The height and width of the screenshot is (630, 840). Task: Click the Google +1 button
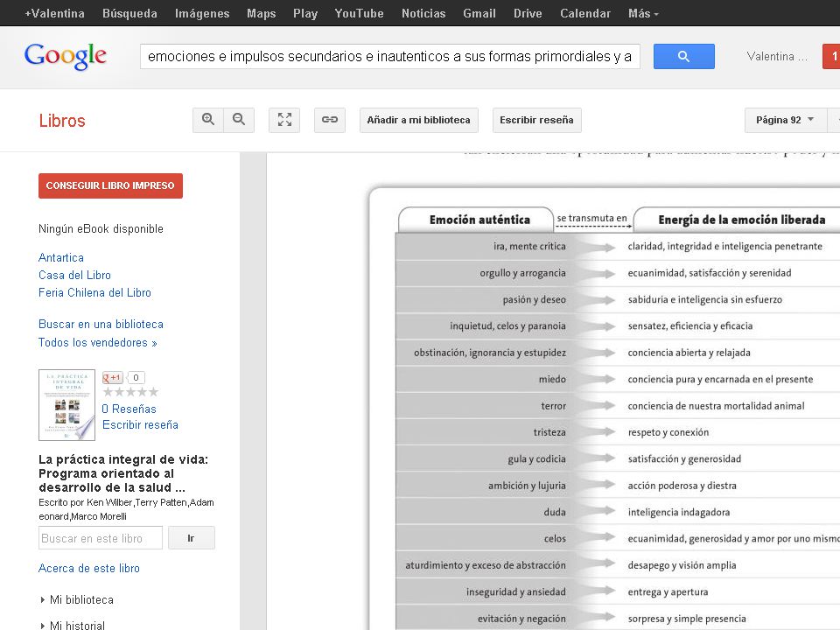pyautogui.click(x=113, y=378)
